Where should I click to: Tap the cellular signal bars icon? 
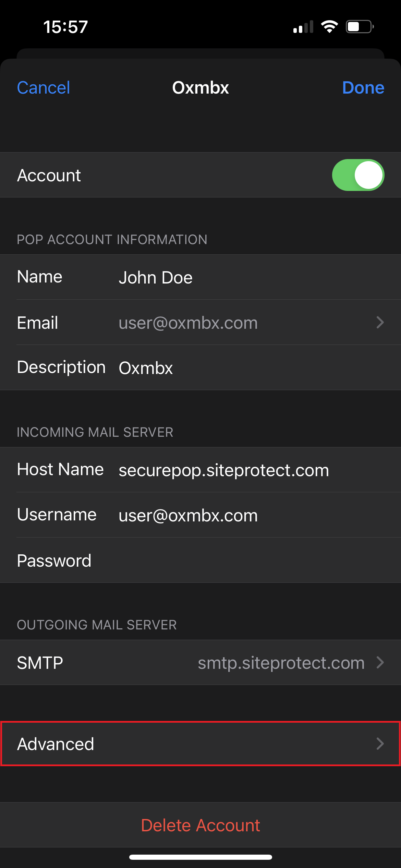point(303,26)
